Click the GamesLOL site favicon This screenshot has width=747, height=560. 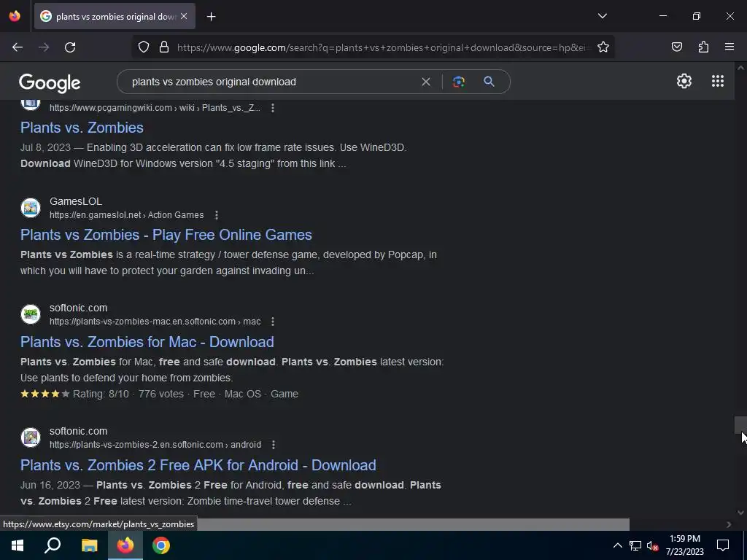coord(31,208)
